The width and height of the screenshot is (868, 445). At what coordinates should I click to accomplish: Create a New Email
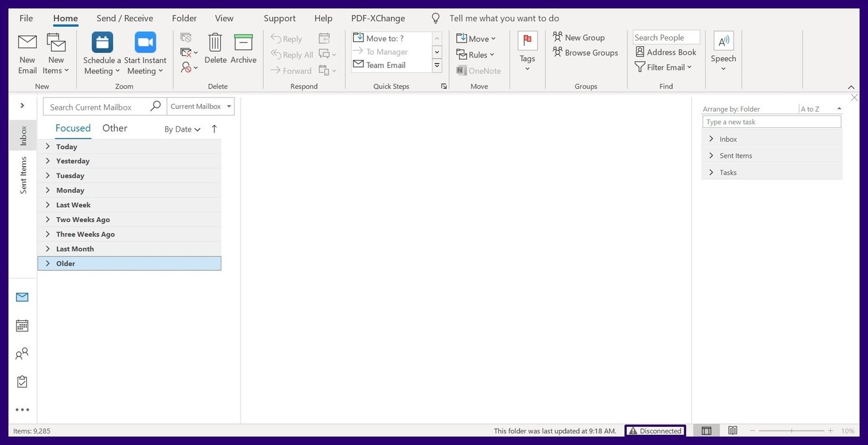coord(27,54)
